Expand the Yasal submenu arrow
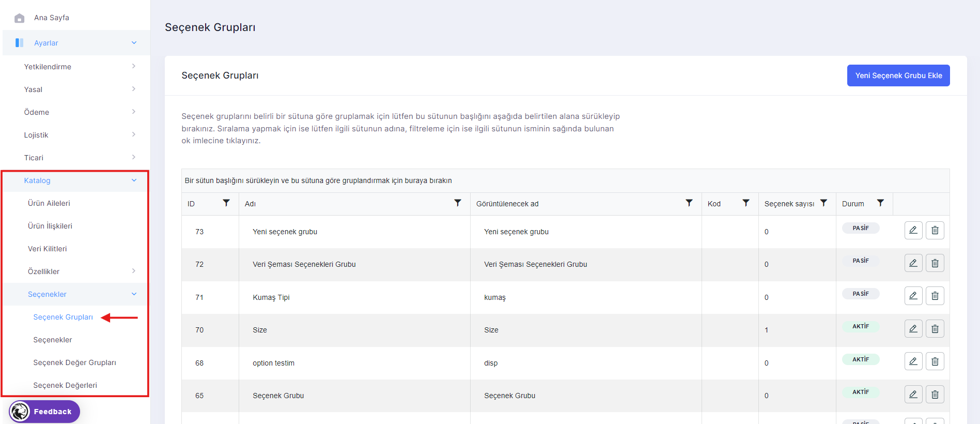 (134, 89)
